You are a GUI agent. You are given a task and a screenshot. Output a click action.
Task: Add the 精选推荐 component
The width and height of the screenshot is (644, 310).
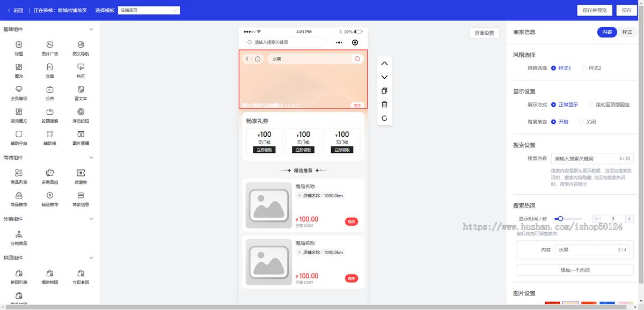(x=50, y=200)
